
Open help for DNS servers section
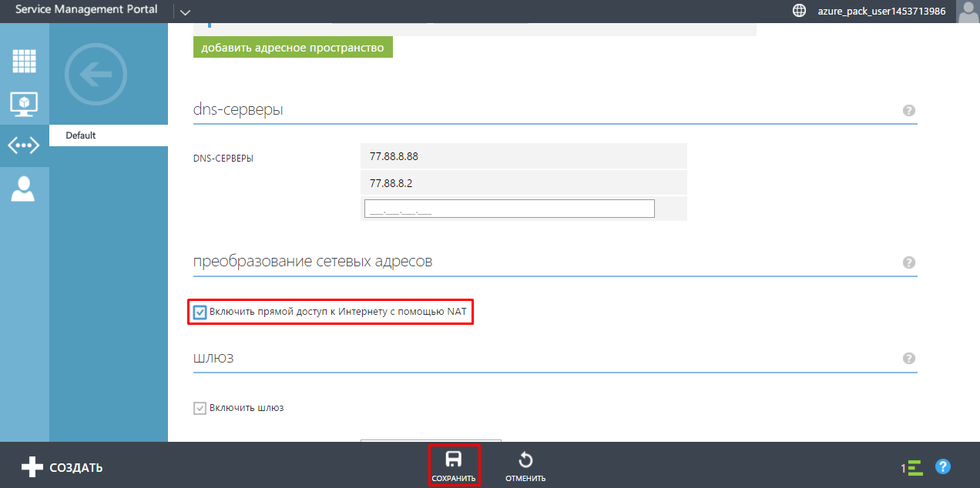[909, 111]
